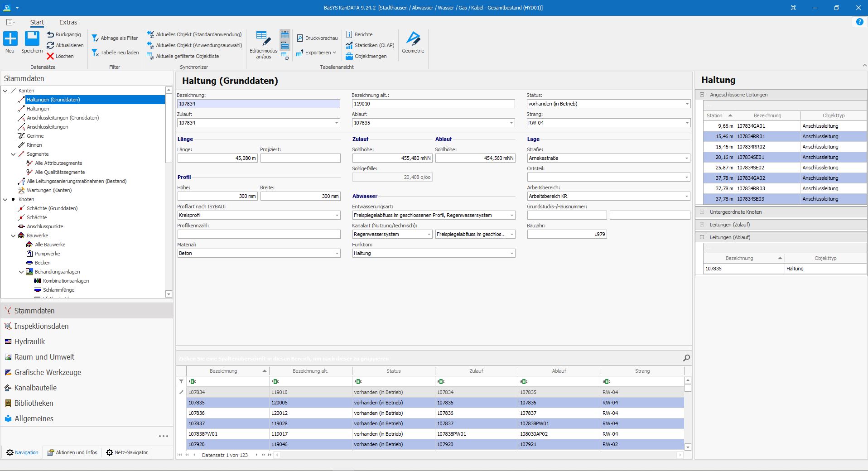This screenshot has width=868, height=471.
Task: Open the Kanalbauteile section
Action: [35, 388]
